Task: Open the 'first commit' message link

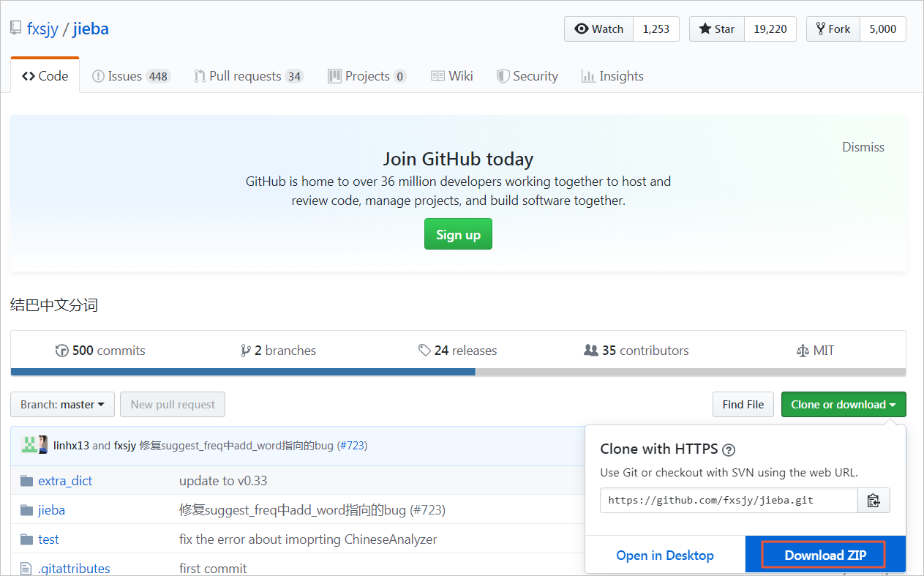Action: [x=213, y=569]
